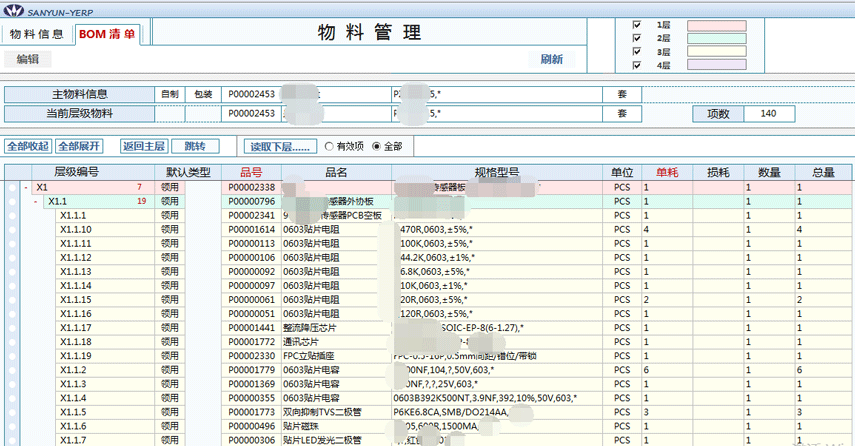Click the pink 1层 color swatch

pyautogui.click(x=716, y=24)
